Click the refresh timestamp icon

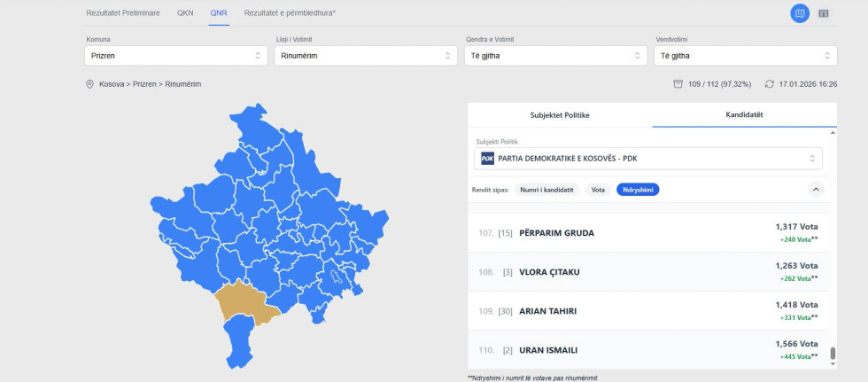770,84
